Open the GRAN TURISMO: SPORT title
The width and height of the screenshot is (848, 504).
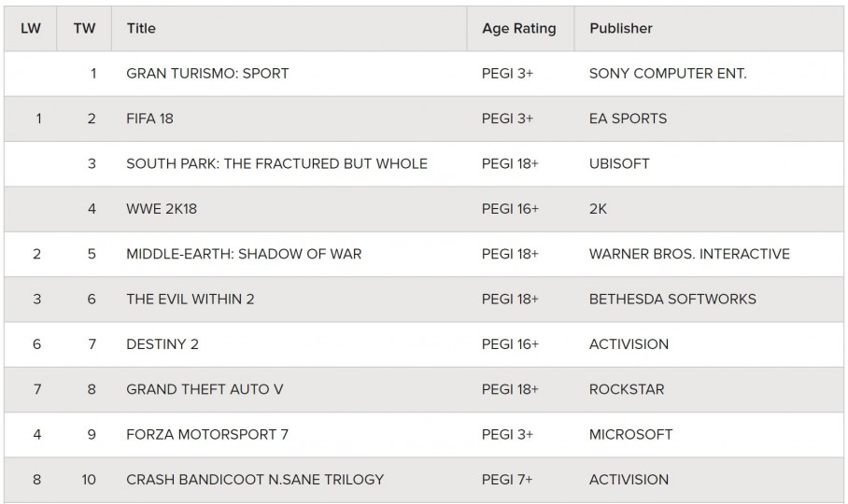pos(207,74)
